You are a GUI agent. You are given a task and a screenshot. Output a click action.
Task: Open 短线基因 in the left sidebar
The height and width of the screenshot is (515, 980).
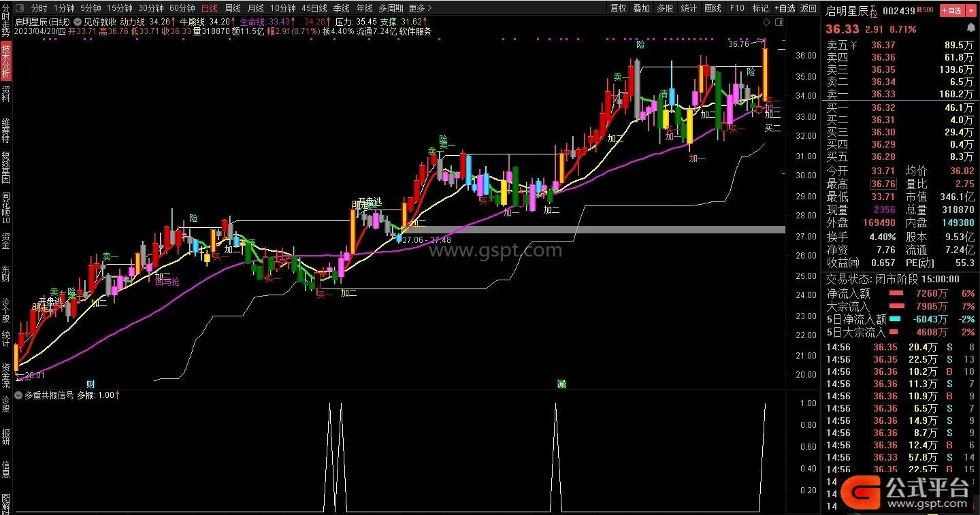(5, 167)
